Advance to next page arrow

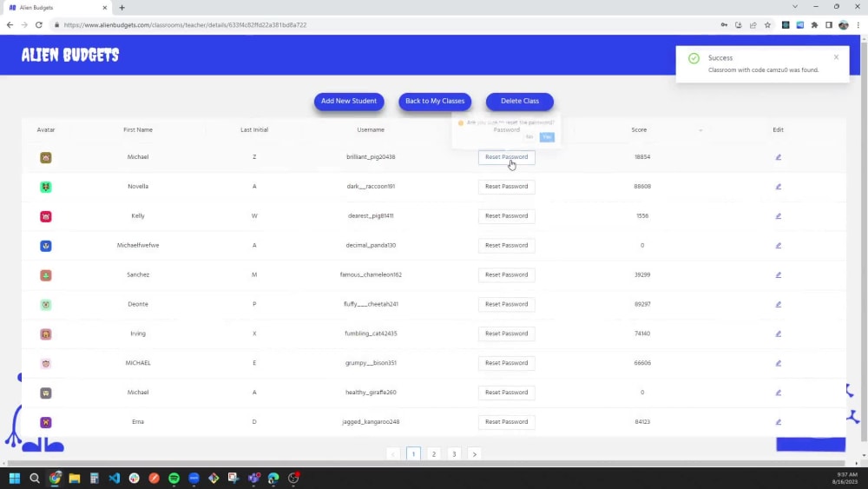(475, 454)
